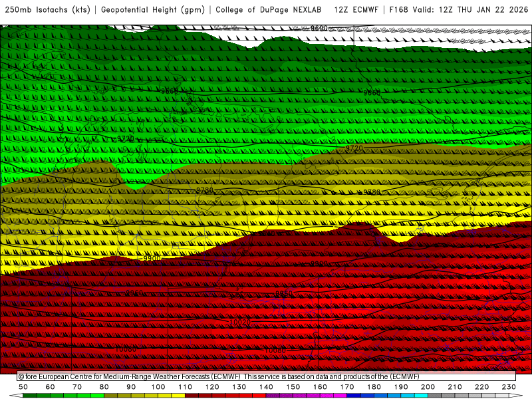
Task: Pick the bright yellow swatch ending at 110
Action: pos(178,395)
